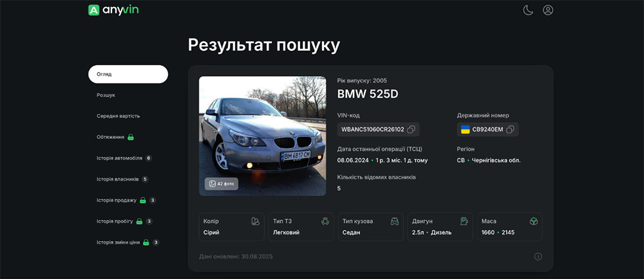The width and height of the screenshot is (644, 279).
Task: Open user profile account icon
Action: click(548, 10)
